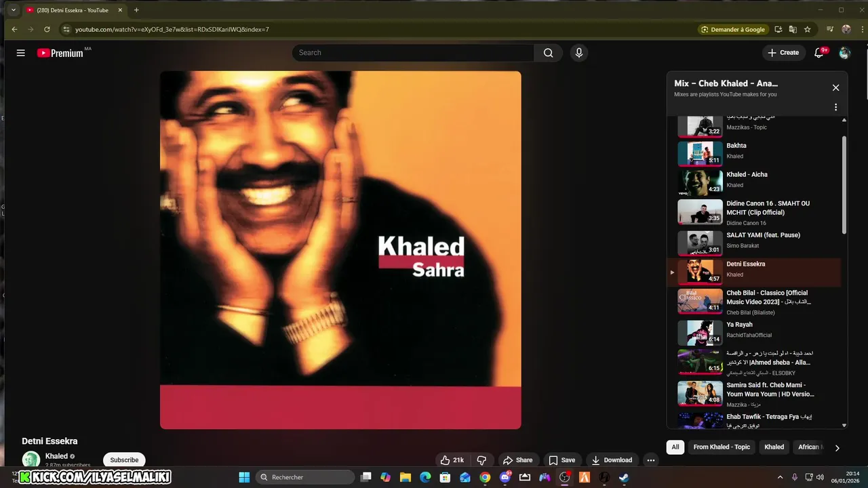Viewport: 868px width, 488px height.
Task: Like the video with thumbs up
Action: 452,460
